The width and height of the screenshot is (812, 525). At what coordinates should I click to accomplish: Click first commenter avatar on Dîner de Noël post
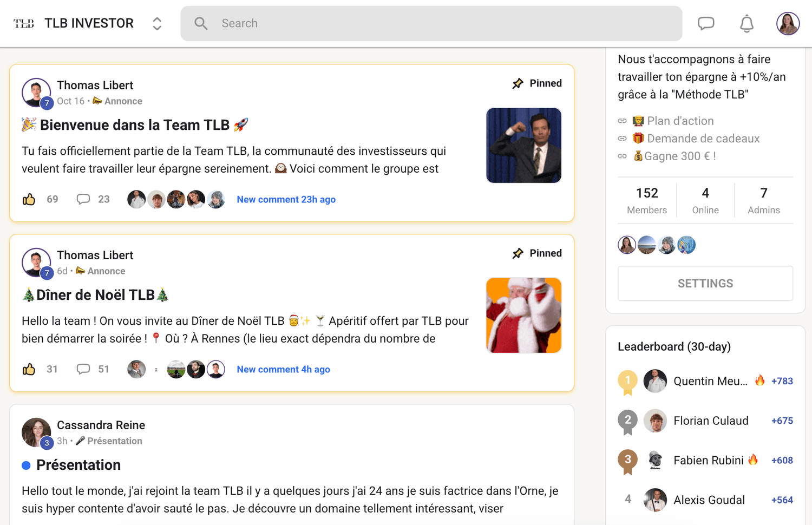136,369
